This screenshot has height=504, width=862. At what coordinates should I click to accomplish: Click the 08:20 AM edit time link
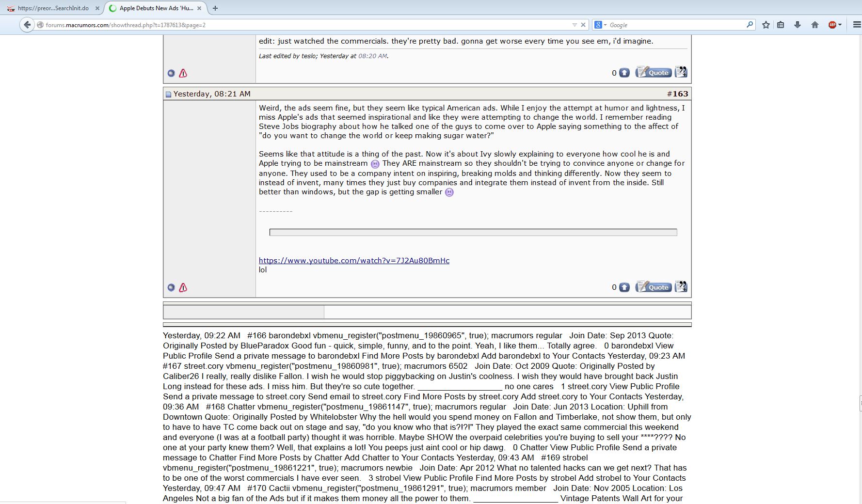pos(372,56)
